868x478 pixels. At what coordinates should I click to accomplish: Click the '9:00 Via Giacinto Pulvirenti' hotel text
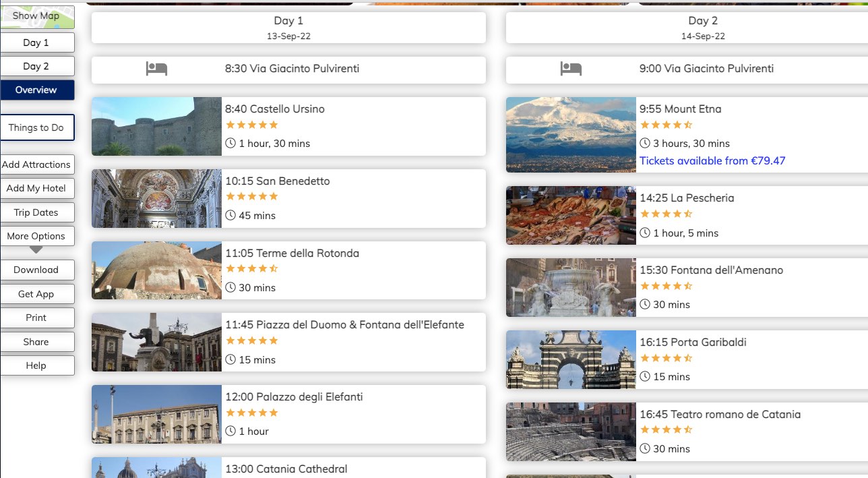pyautogui.click(x=706, y=69)
